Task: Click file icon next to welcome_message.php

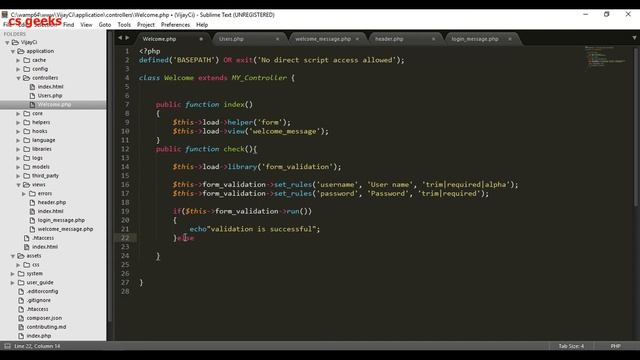Action: (x=32, y=229)
